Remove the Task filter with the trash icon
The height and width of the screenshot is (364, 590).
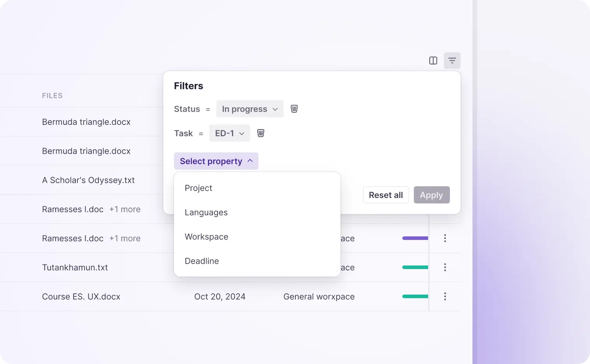(260, 133)
